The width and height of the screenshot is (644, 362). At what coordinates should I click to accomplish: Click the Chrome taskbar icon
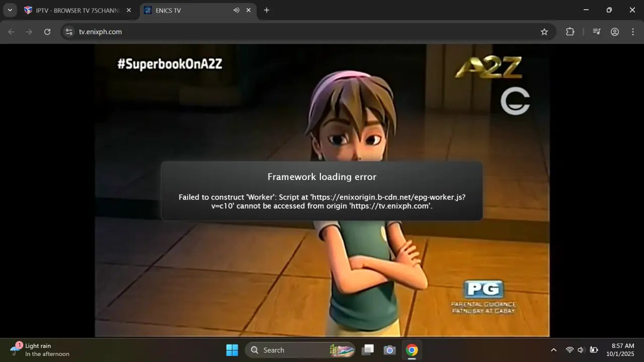(412, 350)
